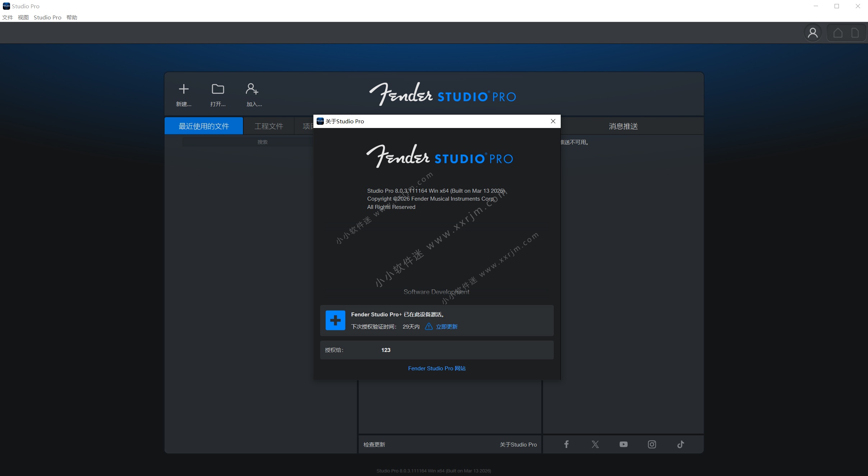Open the X (Twitter) social icon
This screenshot has height=476, width=868.
click(595, 444)
